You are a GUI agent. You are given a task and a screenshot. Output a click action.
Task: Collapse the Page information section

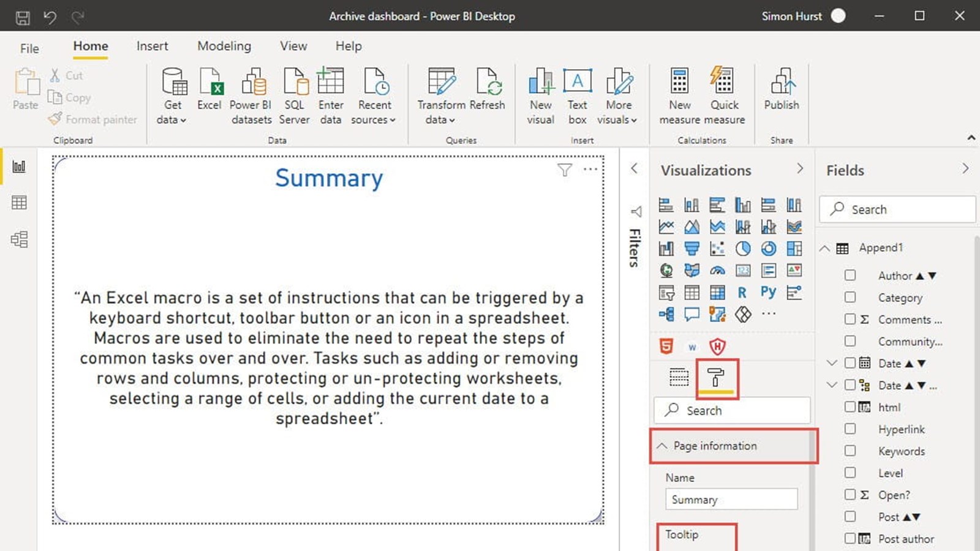pyautogui.click(x=662, y=446)
